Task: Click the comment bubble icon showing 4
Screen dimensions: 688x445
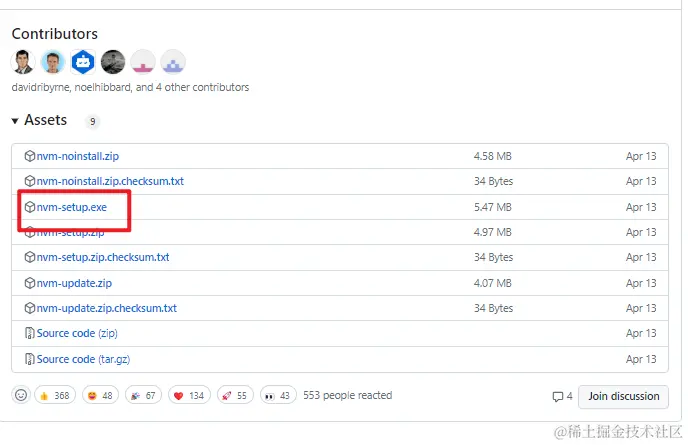Action: (558, 397)
